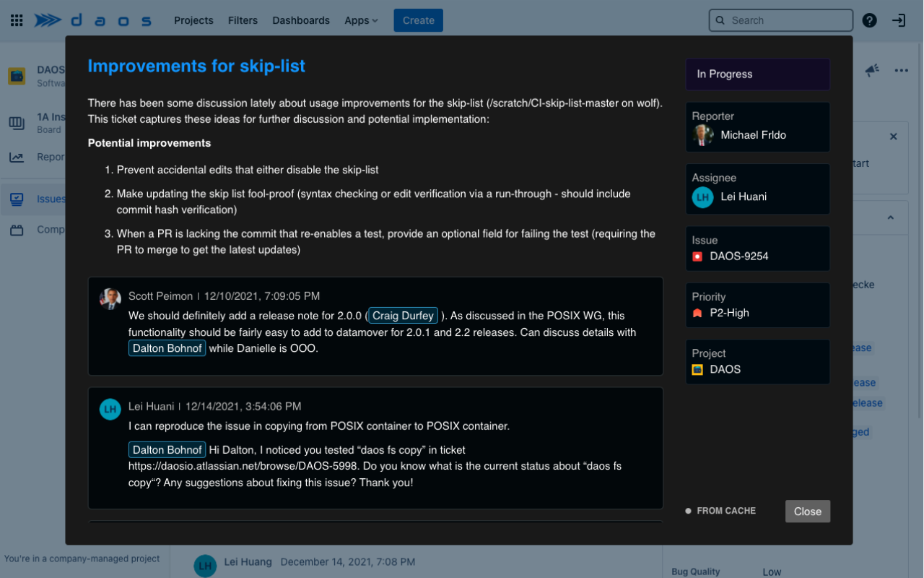Screen dimensions: 924x578
Task: Click the board columns sidebar icon
Action: click(17, 123)
